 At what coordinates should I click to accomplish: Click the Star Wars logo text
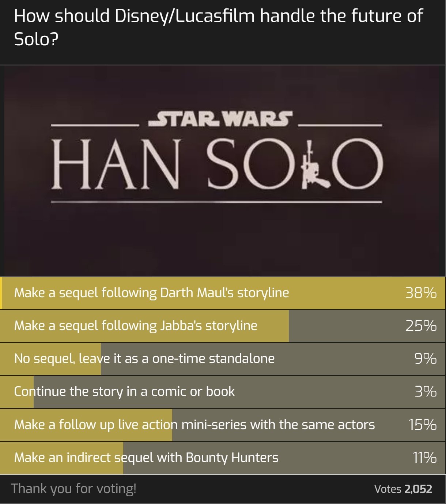click(x=220, y=119)
